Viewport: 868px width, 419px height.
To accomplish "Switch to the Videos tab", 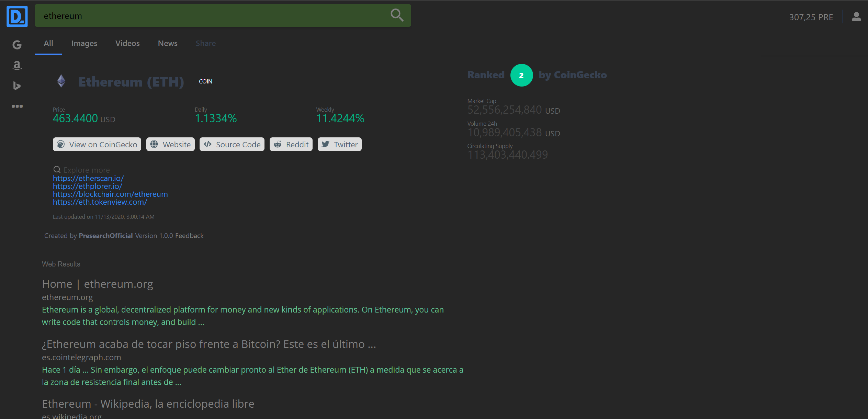I will coord(127,43).
